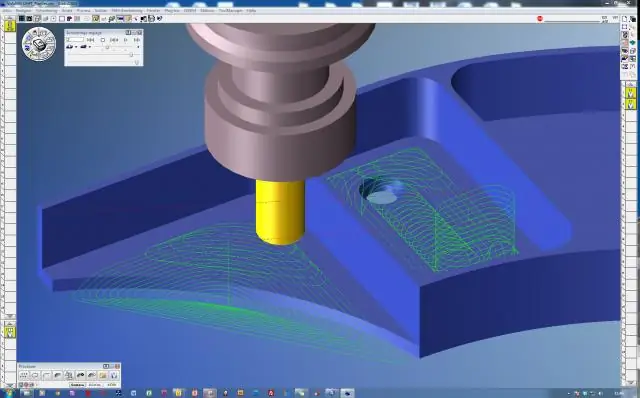Open the Hilfe menu

[x=251, y=11]
